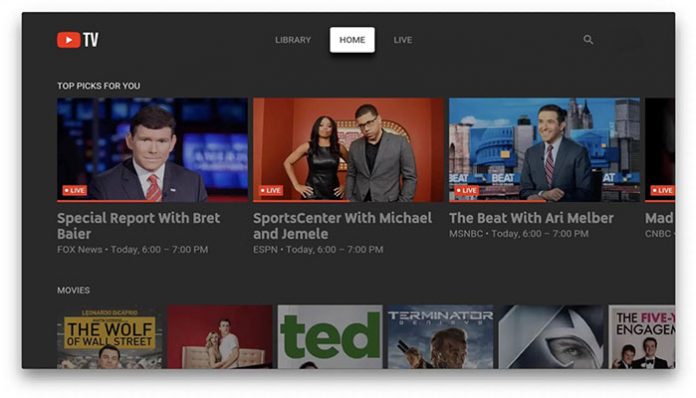Open the ted movie poster
696x398 pixels.
pyautogui.click(x=330, y=337)
